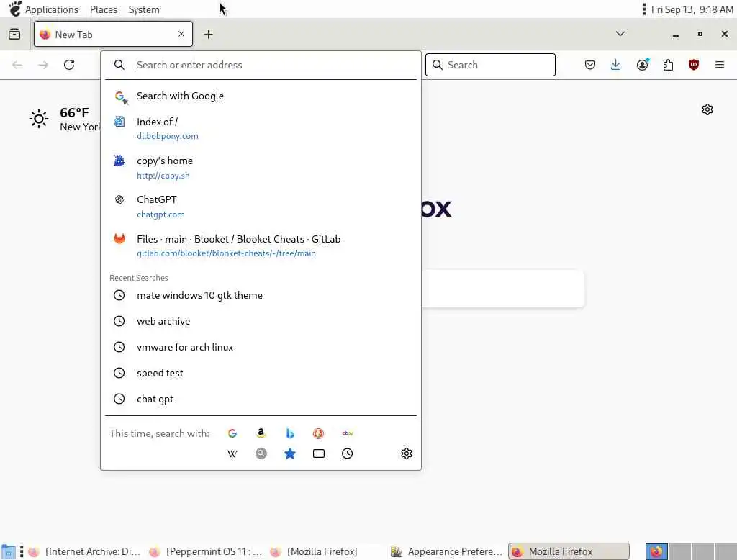Search this time with gray magnifier engine
This screenshot has width=737, height=560.
261,453
